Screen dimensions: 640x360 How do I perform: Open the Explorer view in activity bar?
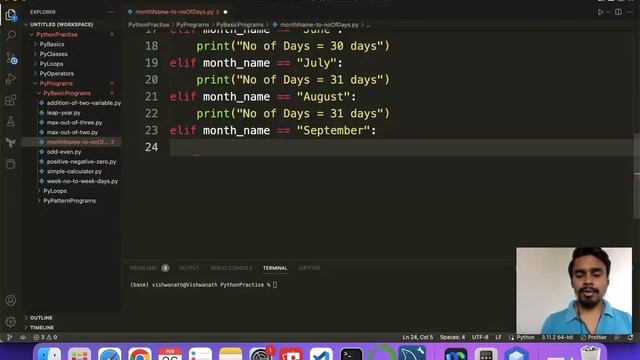11,15
